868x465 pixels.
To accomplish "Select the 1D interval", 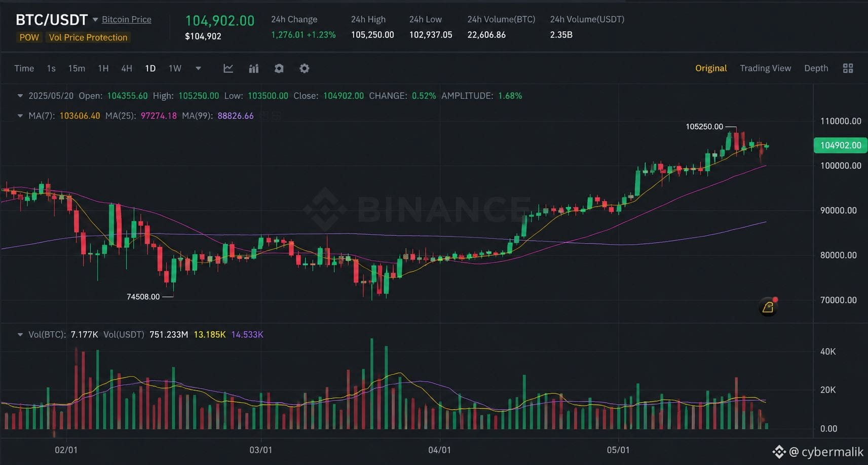I will point(150,68).
